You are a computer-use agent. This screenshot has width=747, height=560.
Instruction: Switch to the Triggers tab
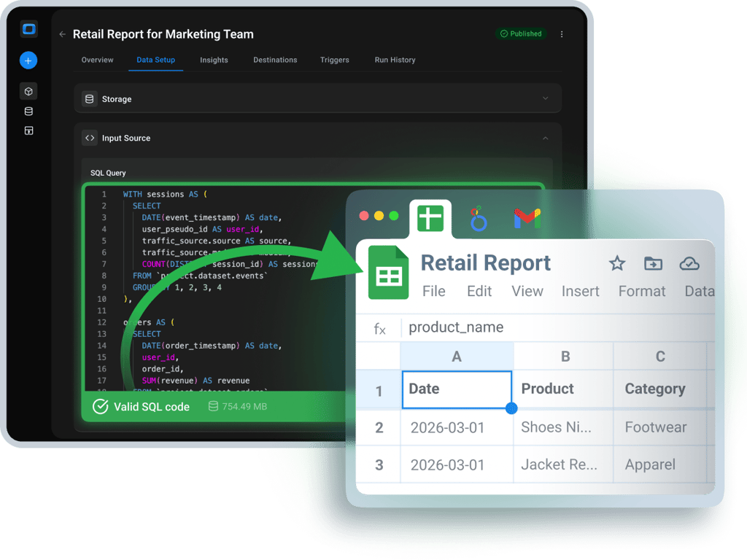coord(334,60)
